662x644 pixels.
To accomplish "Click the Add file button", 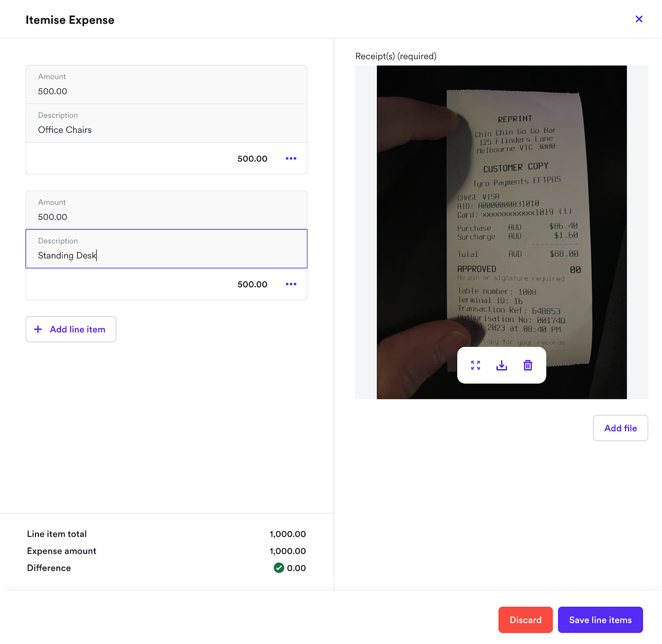I will pos(620,428).
